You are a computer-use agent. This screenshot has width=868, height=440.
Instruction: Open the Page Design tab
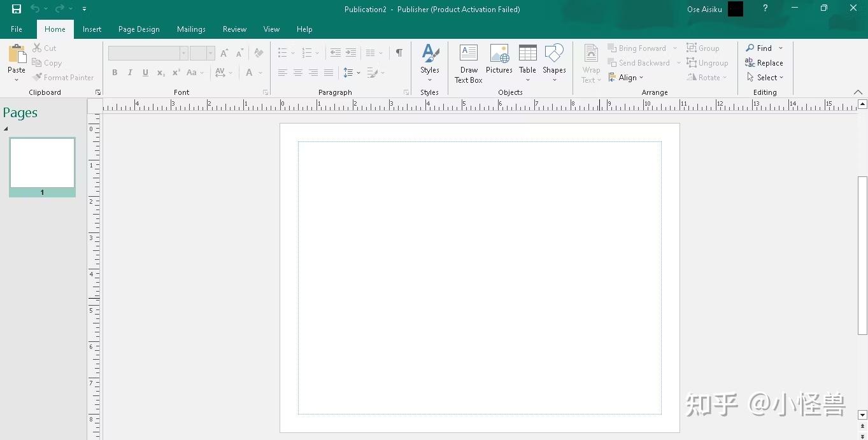139,29
